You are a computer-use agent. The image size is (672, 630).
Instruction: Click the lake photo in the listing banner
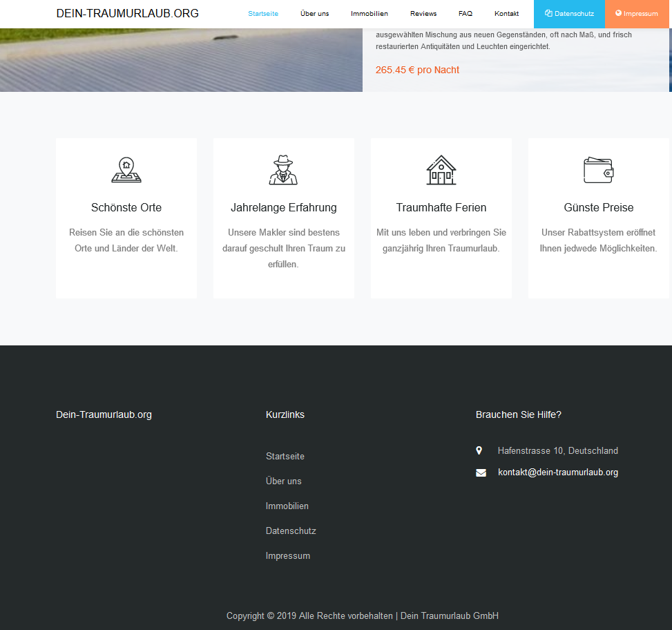pyautogui.click(x=181, y=60)
